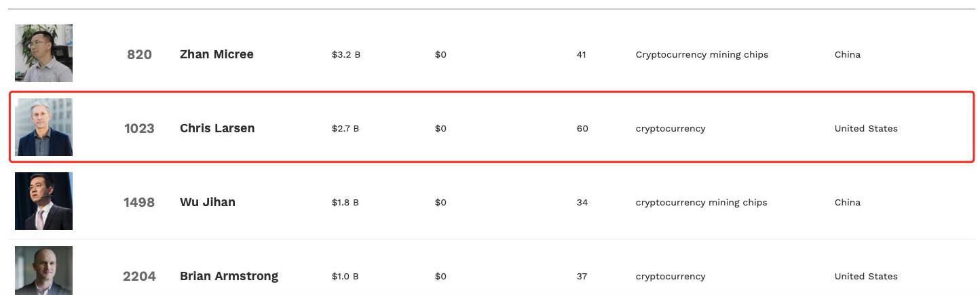Click Zhan Micree's profile photo
The image size is (980, 295).
(43, 53)
